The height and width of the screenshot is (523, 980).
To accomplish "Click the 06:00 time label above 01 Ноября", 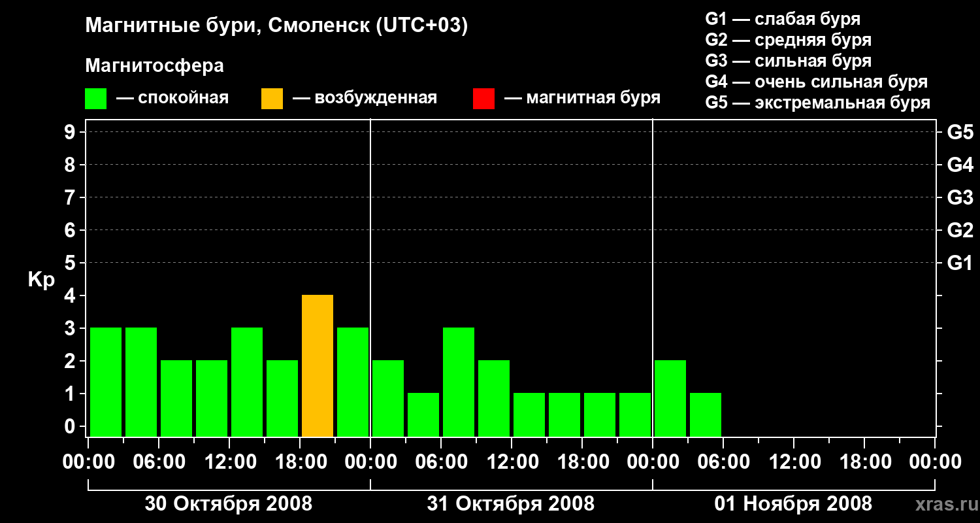I will coord(723,462).
